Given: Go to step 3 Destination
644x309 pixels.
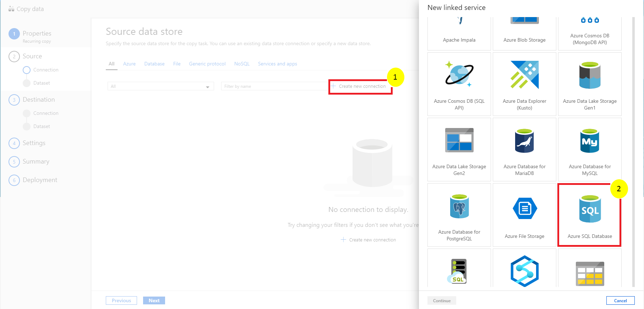Looking at the screenshot, I should point(32,100).
